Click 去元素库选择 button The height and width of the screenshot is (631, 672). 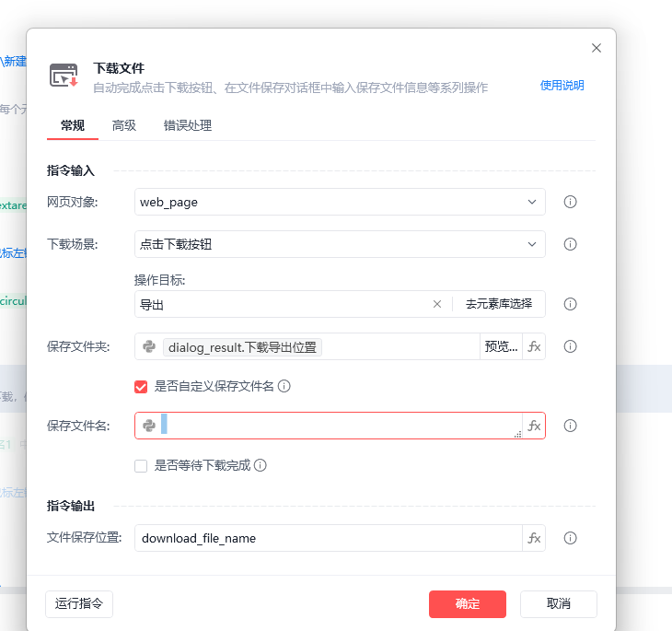tap(499, 304)
